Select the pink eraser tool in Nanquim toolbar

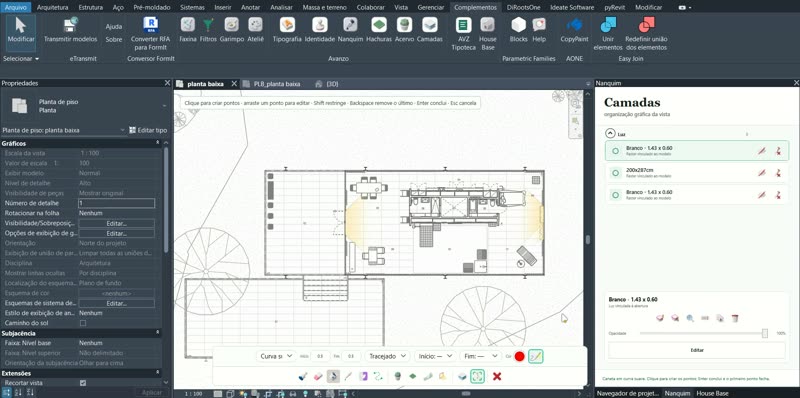tap(318, 377)
